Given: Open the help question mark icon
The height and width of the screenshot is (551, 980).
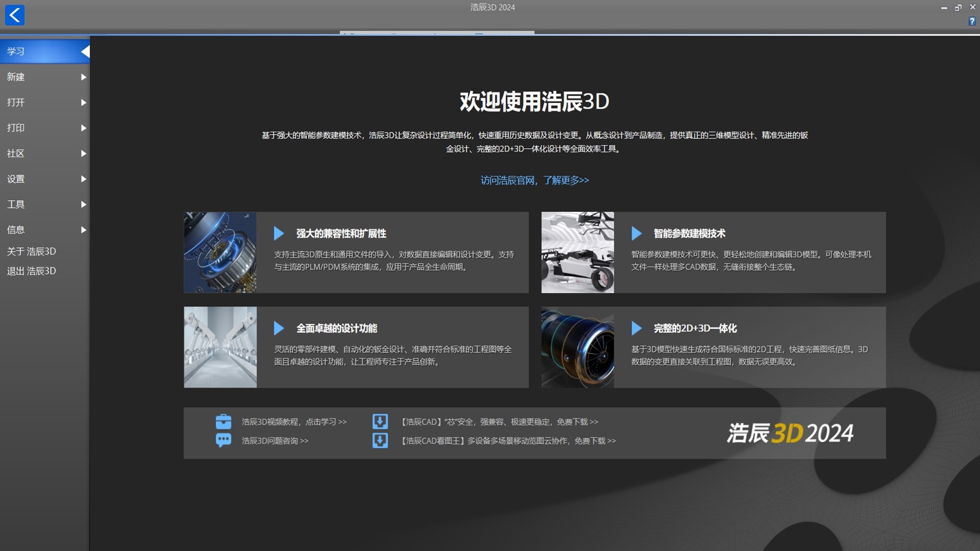Looking at the screenshot, I should coord(971,21).
